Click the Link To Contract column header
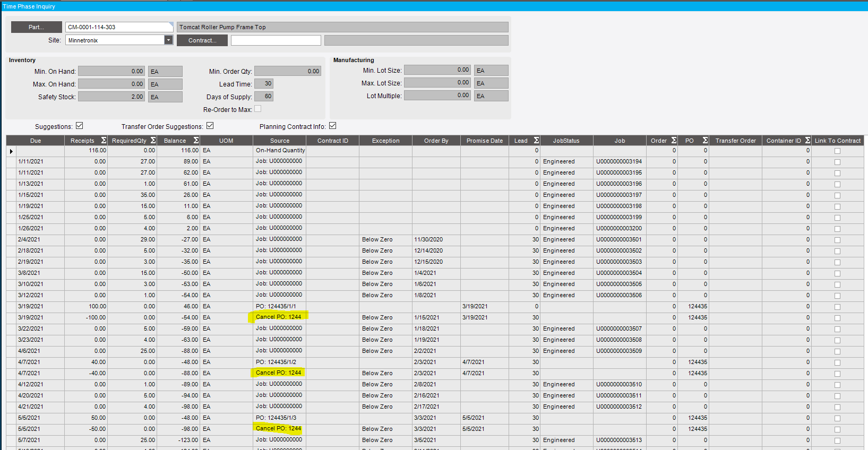Image resolution: width=868 pixels, height=450 pixels. point(837,141)
